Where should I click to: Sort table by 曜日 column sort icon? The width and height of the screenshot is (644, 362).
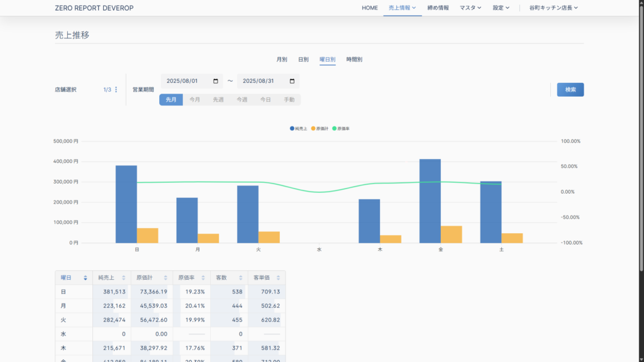[x=86, y=278]
